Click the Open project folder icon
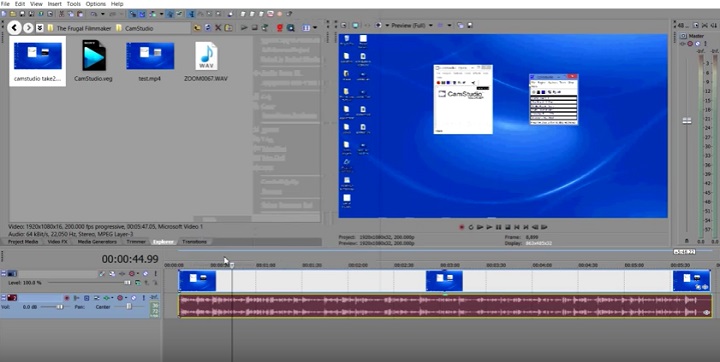The height and width of the screenshot is (362, 720). 13,14
